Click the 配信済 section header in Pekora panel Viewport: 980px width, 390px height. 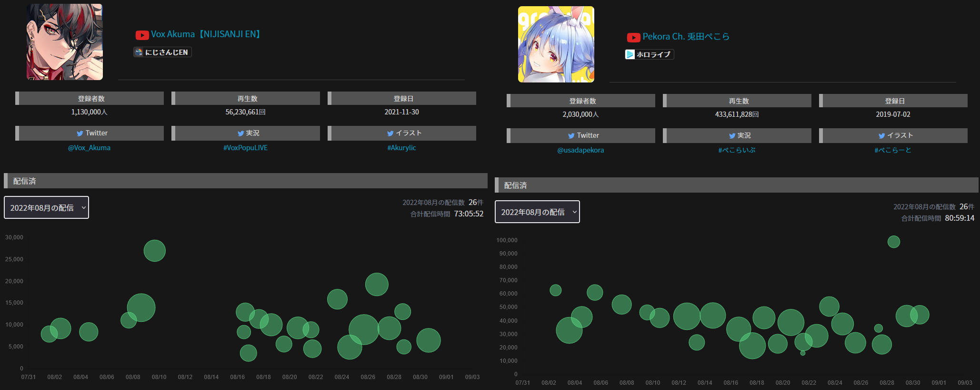(x=737, y=185)
